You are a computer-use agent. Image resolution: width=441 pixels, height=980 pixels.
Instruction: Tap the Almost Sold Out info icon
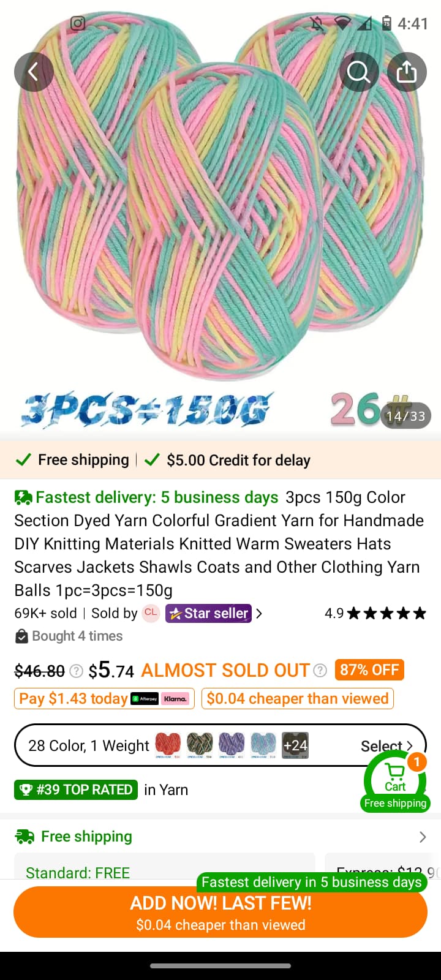pos(320,671)
